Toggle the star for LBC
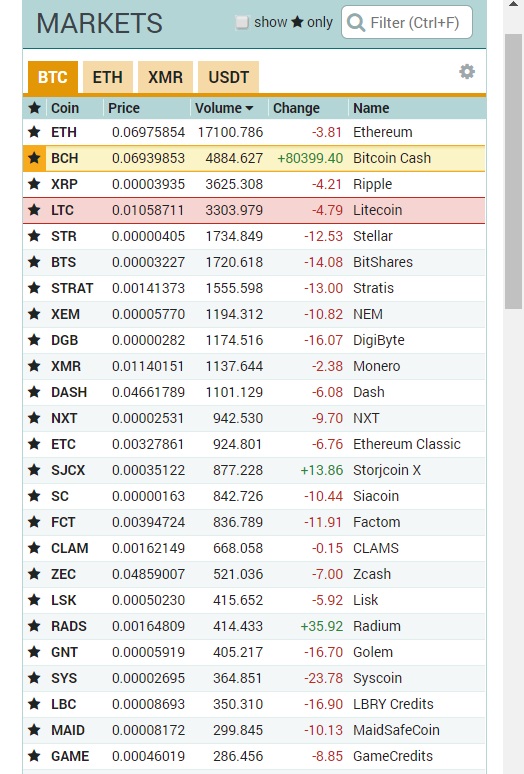Image resolution: width=524 pixels, height=774 pixels. pos(34,704)
